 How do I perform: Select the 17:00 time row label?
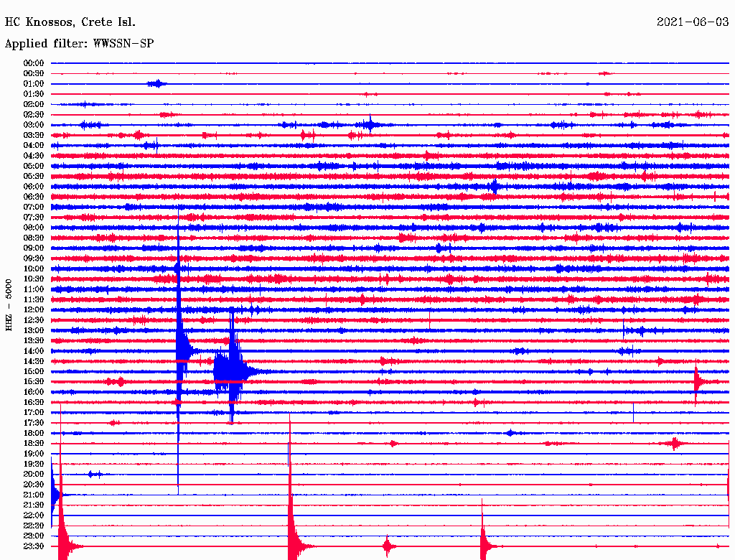34,412
